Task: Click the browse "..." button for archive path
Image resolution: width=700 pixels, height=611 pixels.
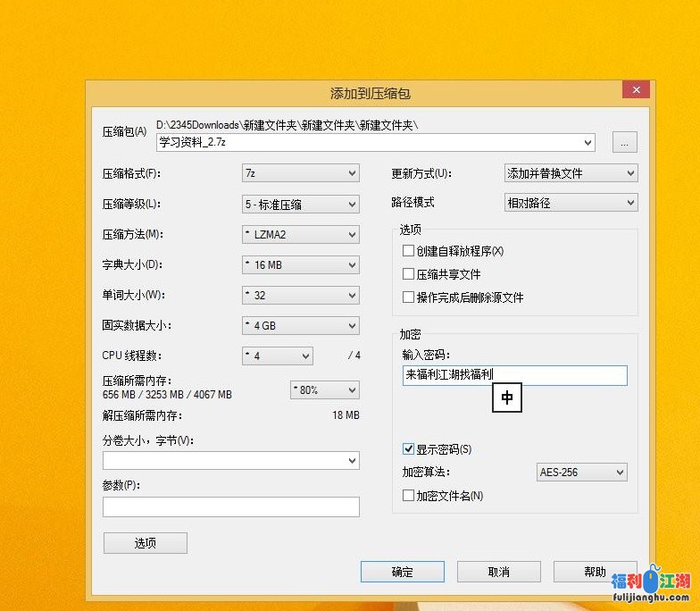Action: (625, 142)
